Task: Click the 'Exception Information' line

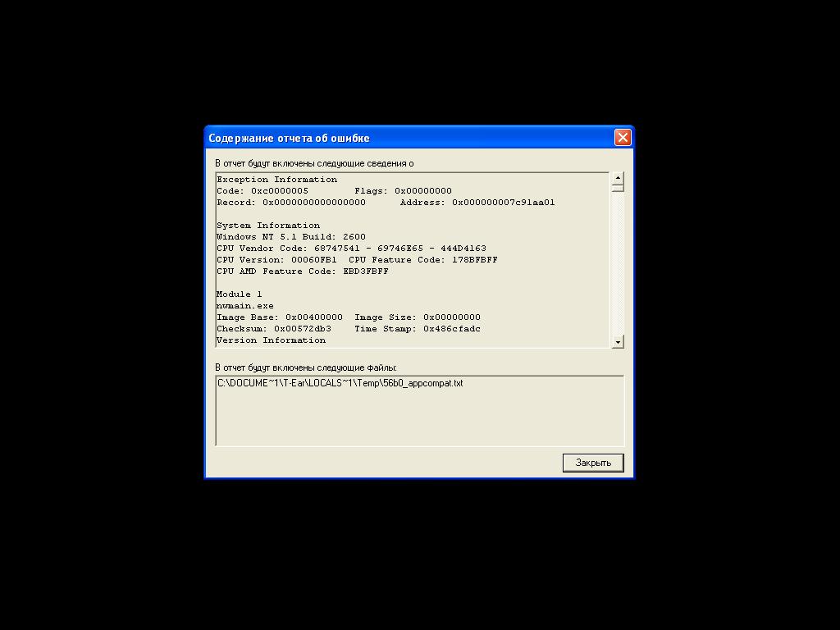Action: tap(277, 180)
